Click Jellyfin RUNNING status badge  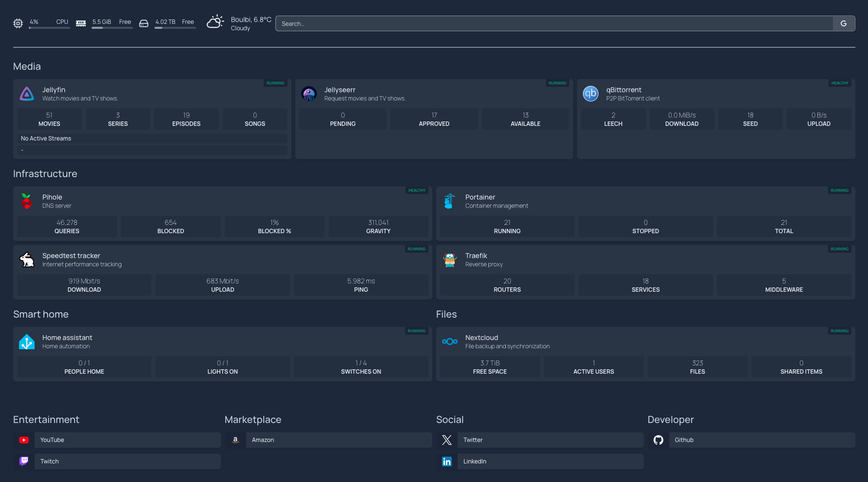point(275,83)
